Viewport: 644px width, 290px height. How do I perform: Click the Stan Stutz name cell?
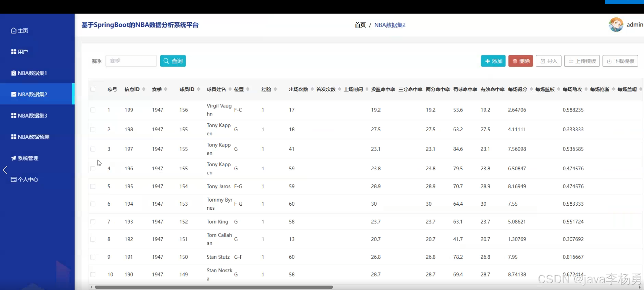pyautogui.click(x=218, y=257)
